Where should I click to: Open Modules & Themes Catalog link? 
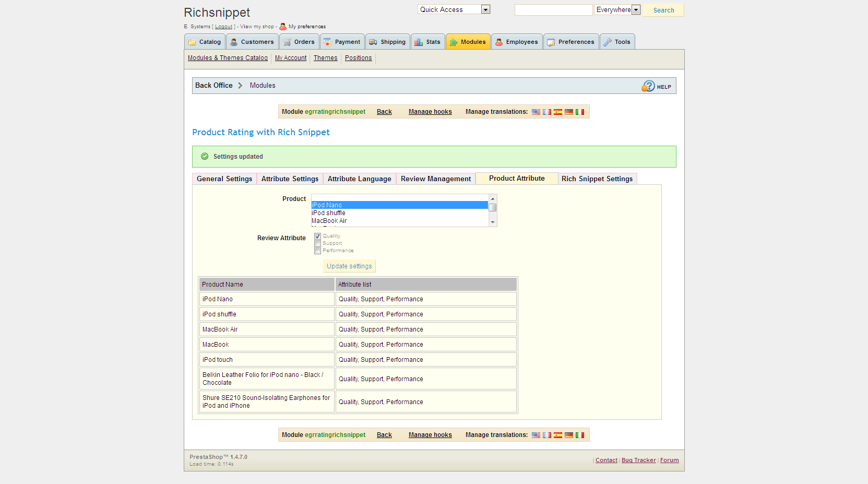click(228, 58)
